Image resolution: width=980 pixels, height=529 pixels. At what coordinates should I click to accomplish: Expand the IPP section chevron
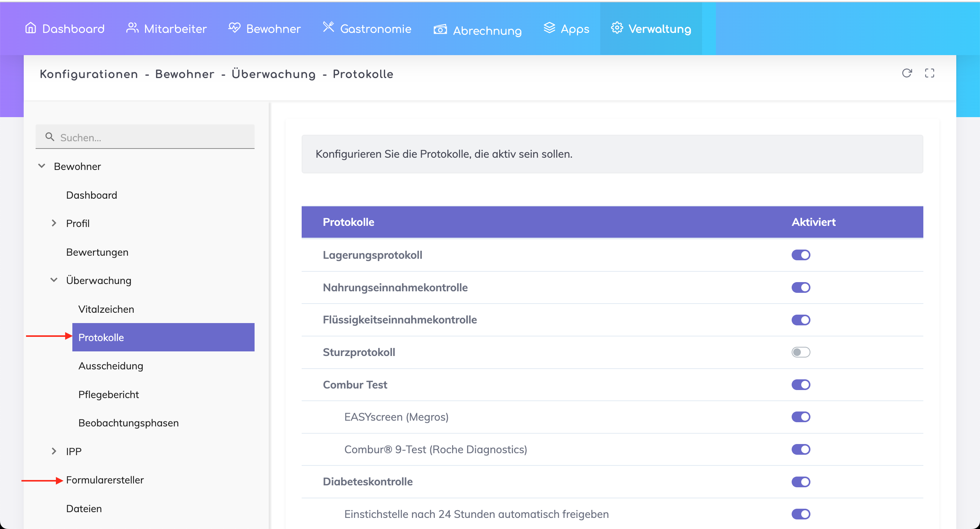tap(54, 451)
